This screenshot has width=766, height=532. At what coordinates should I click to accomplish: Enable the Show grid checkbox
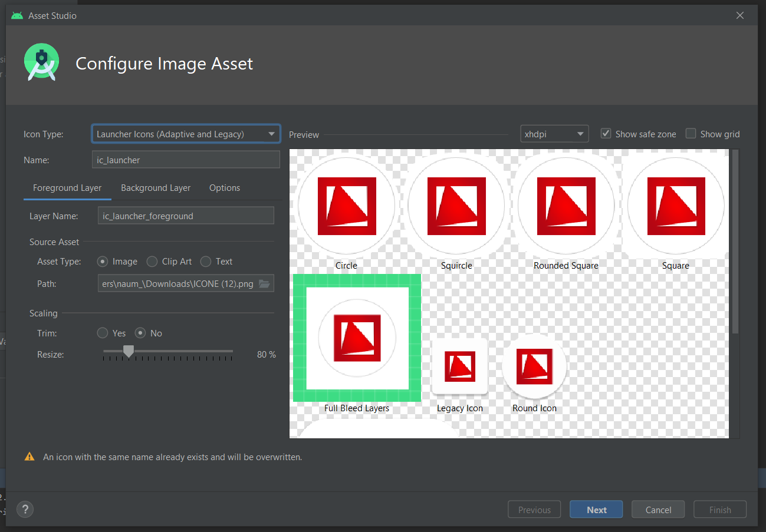[x=691, y=134]
